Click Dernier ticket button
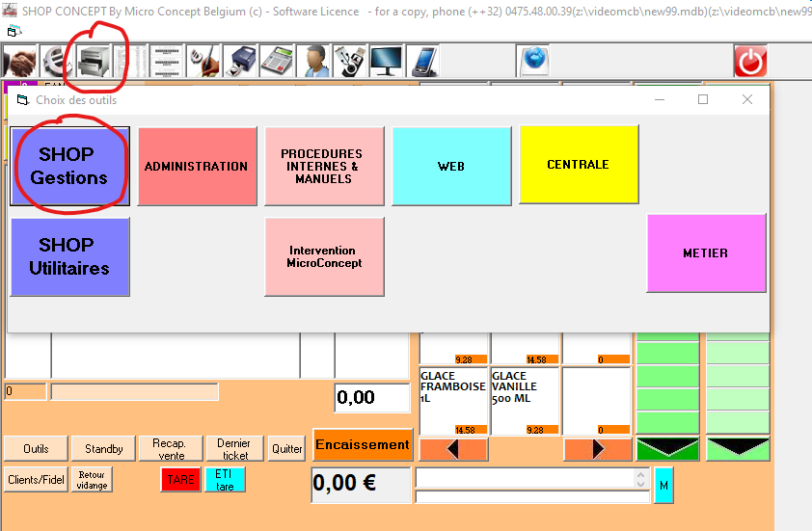The width and height of the screenshot is (812, 531). (234, 449)
